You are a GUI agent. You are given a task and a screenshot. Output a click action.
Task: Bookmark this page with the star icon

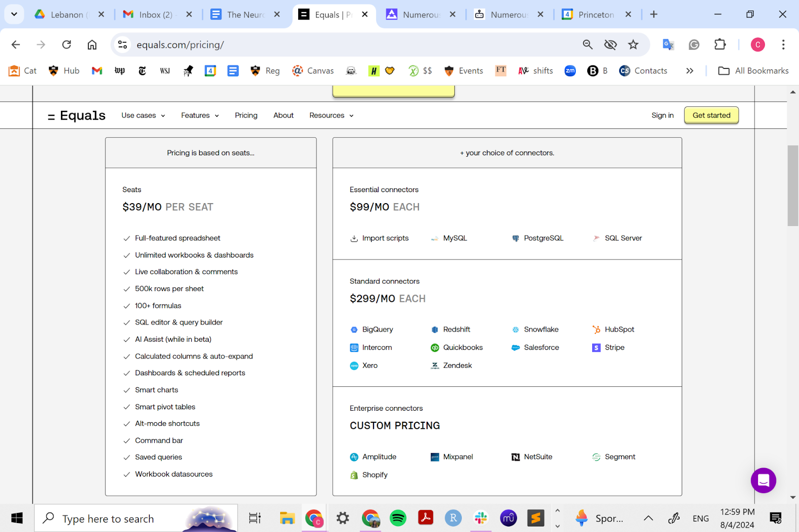(x=633, y=45)
